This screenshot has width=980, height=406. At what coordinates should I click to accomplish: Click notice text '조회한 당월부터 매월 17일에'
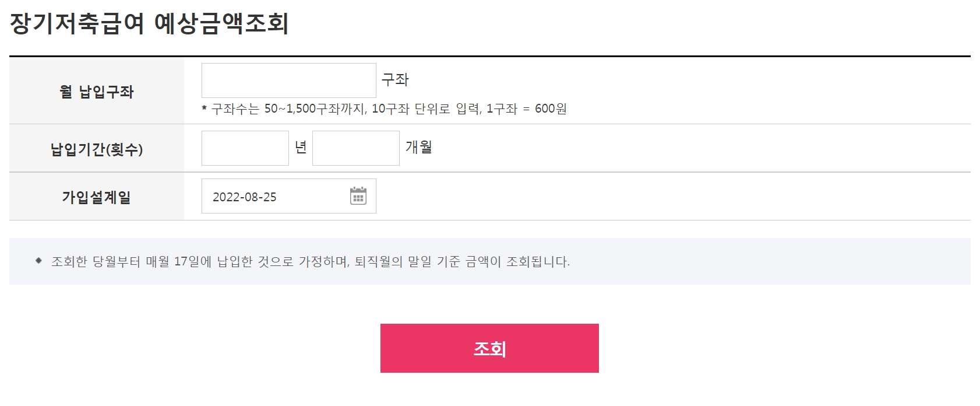point(132,261)
